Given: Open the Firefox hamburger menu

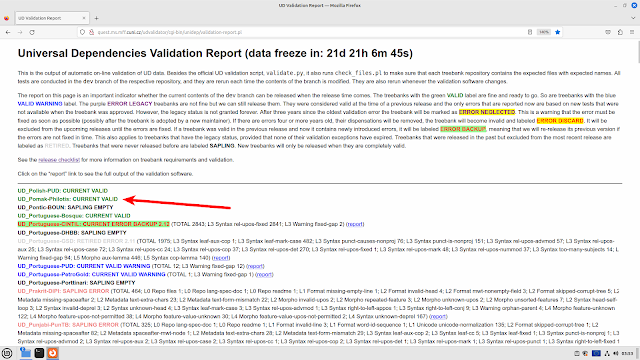Looking at the screenshot, I should point(632,32).
